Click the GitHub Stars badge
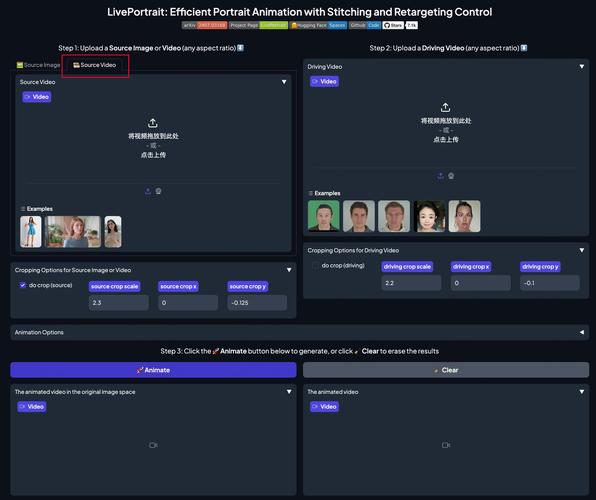 pyautogui.click(x=400, y=25)
